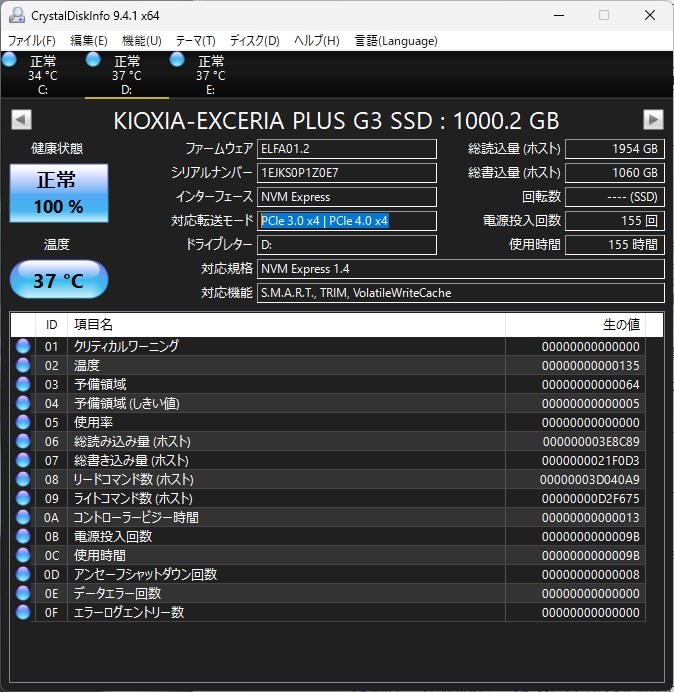Minimize the CrystalDiskInfo window
Viewport: 674px width, 692px height.
[x=559, y=15]
